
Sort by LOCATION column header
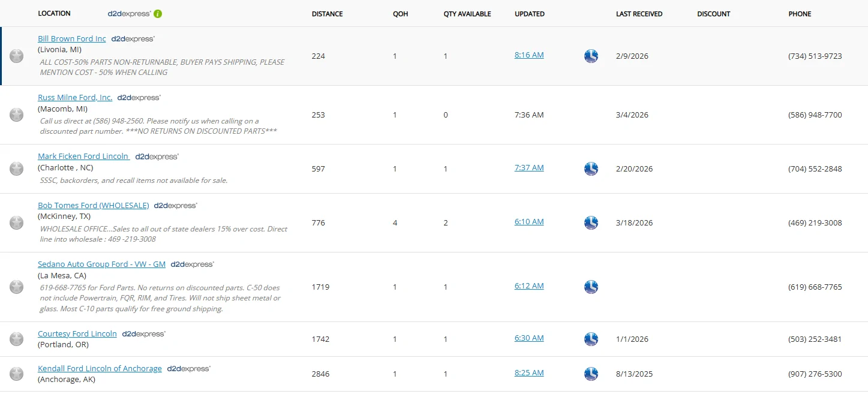(x=54, y=14)
